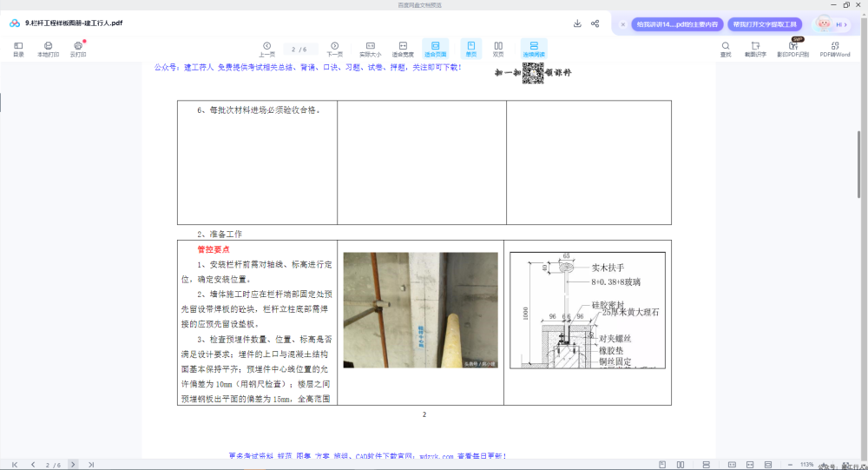Click the page number field showing 2 / 6

point(299,50)
